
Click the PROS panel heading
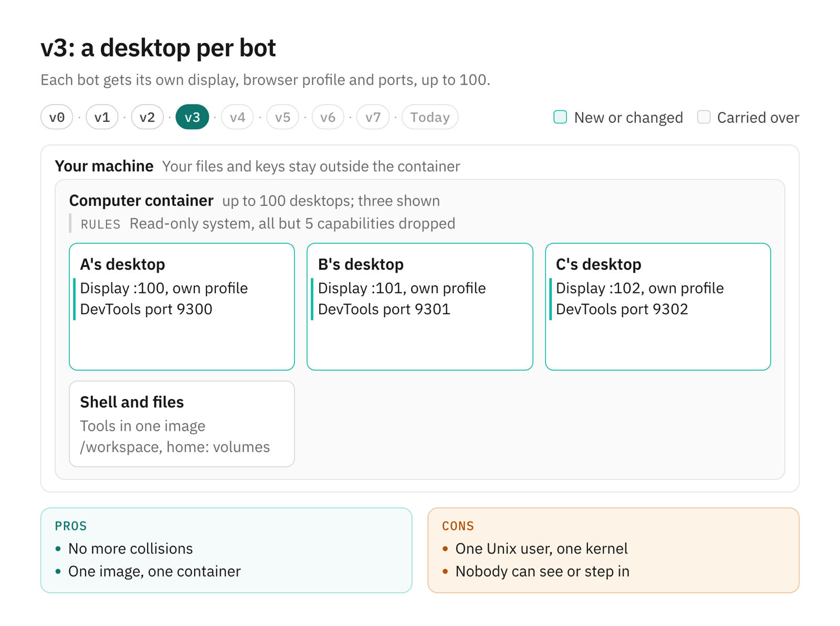[x=71, y=526]
